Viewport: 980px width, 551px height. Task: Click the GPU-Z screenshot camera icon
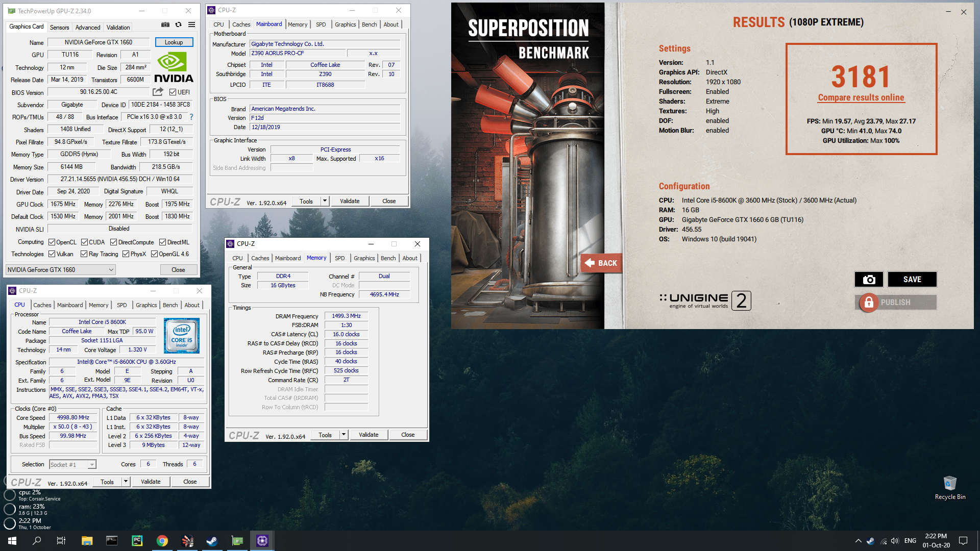point(165,24)
